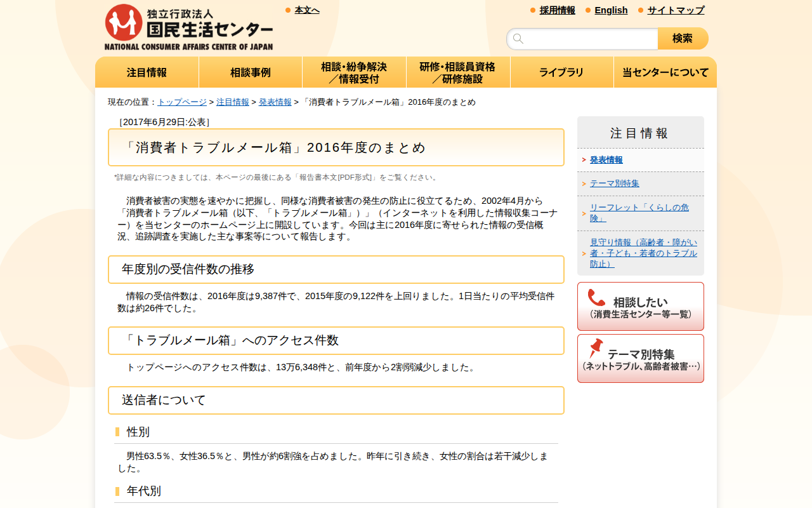This screenshot has height=508, width=812.
Task: Click the heading 年度別の受信件数の推移
Action: 336,269
